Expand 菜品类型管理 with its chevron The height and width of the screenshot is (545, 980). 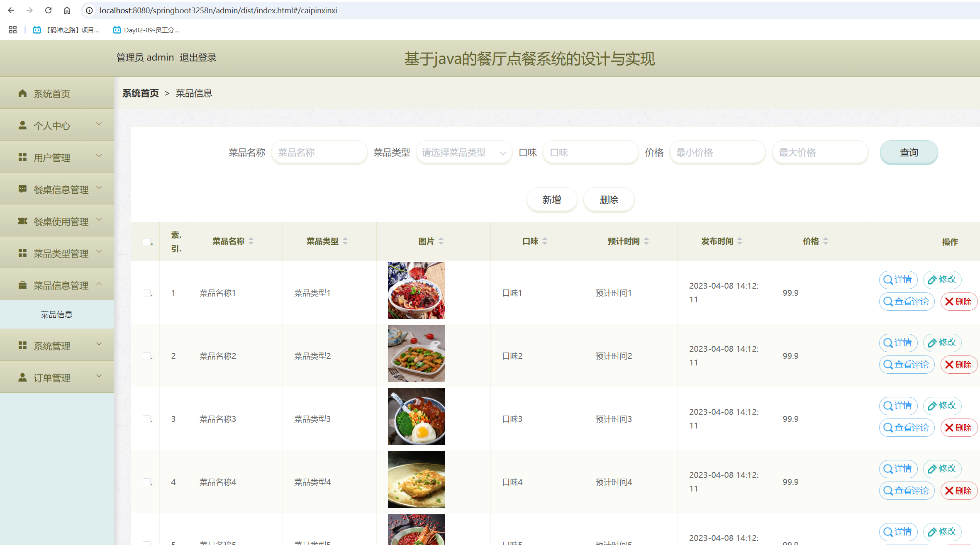99,251
